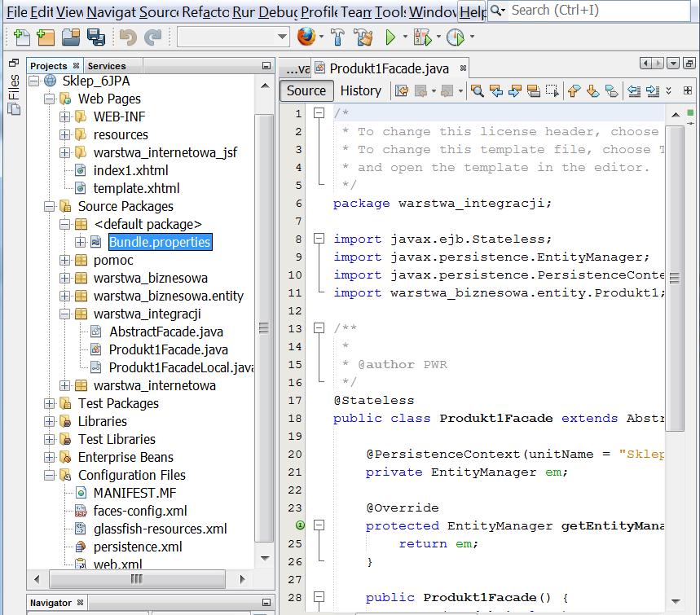The image size is (700, 615).
Task: Click override annotation glyph at line 24
Action: tap(300, 525)
